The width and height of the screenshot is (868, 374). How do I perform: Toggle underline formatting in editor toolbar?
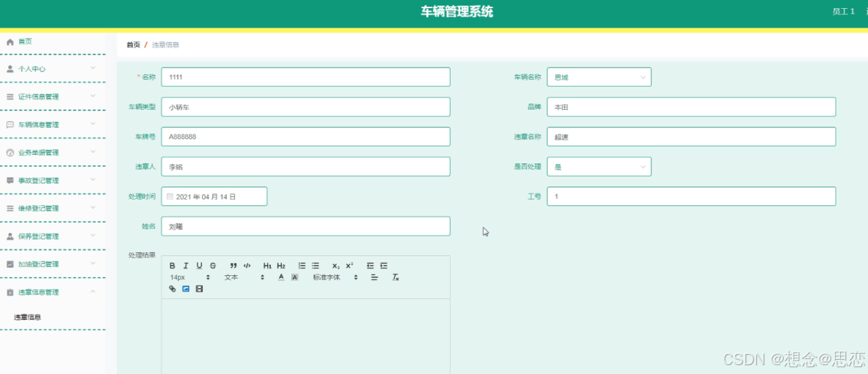[199, 266]
